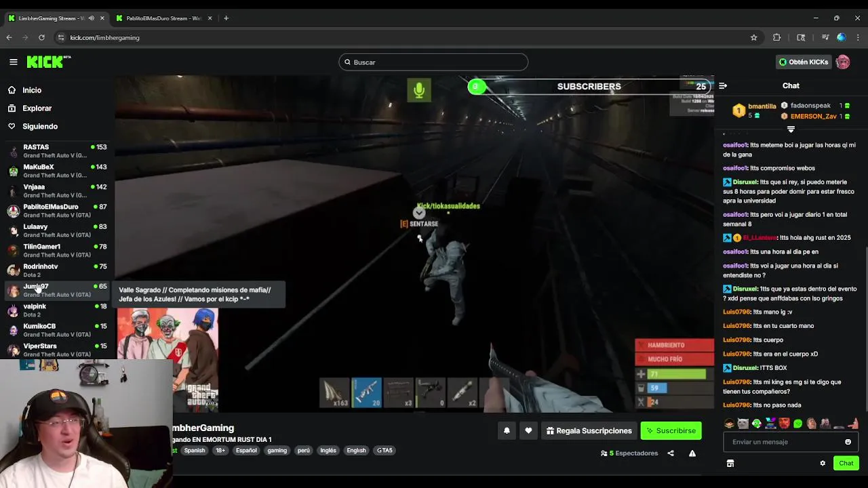Share the stream via share icon
Viewport: 868px width, 488px height.
tap(671, 453)
